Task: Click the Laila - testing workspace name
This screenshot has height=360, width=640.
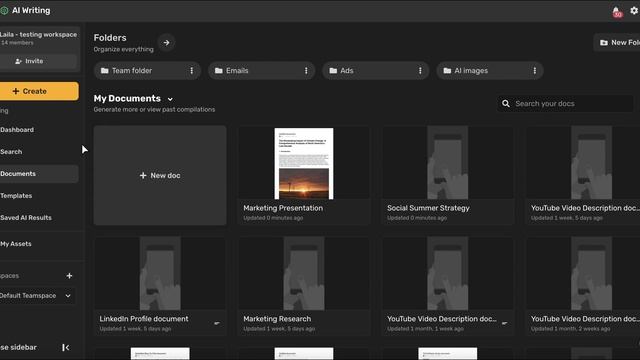Action: point(38,35)
